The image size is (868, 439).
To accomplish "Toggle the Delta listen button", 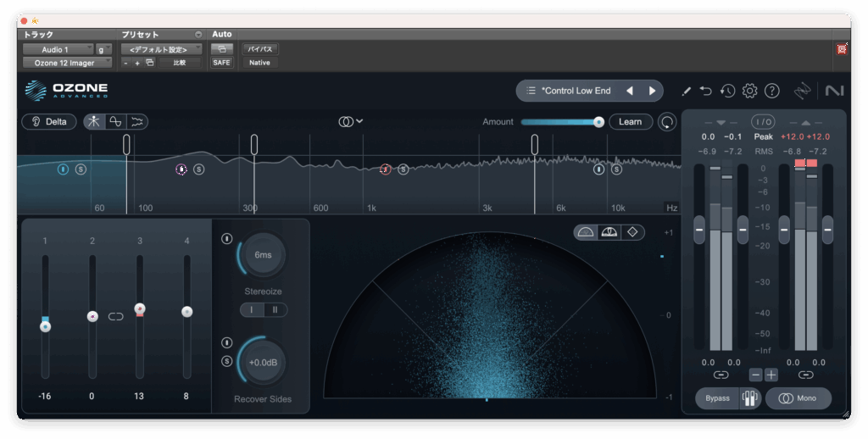I will point(48,121).
